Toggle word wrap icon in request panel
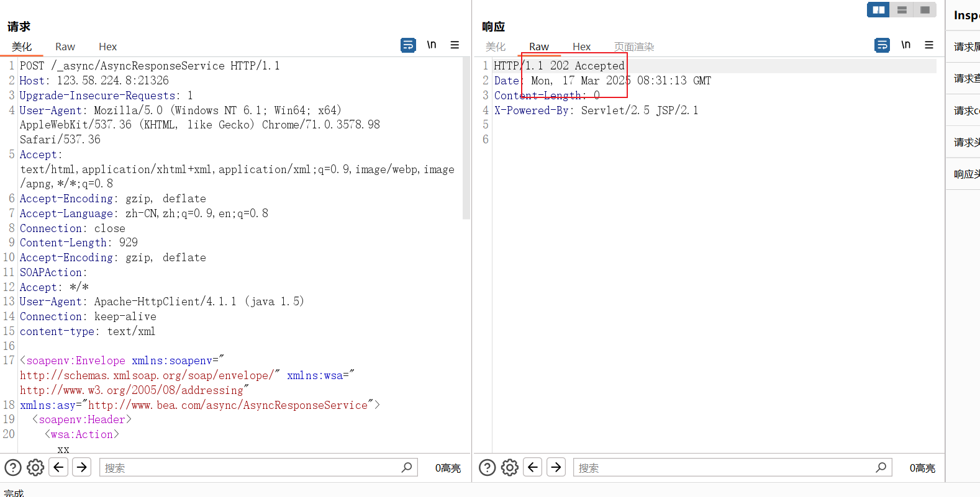This screenshot has width=980, height=497. pos(408,45)
